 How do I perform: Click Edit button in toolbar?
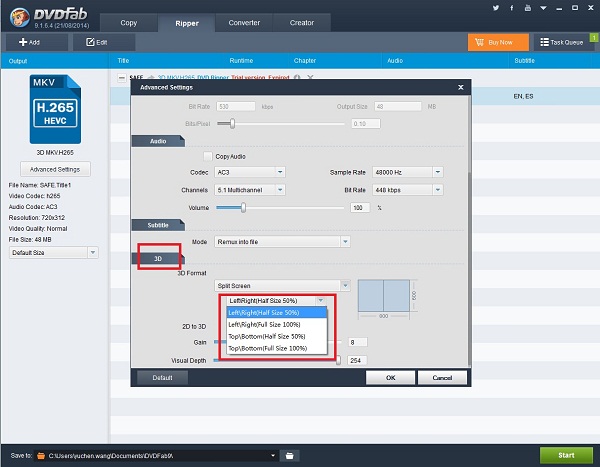click(104, 42)
